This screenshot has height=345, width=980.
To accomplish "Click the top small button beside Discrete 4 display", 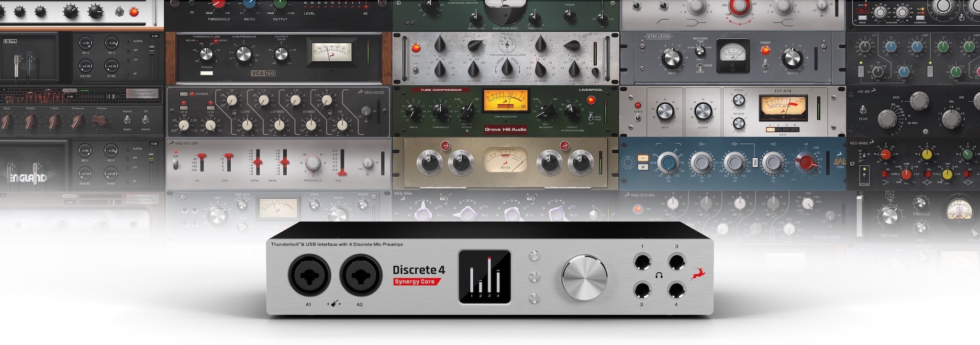I will (x=534, y=257).
